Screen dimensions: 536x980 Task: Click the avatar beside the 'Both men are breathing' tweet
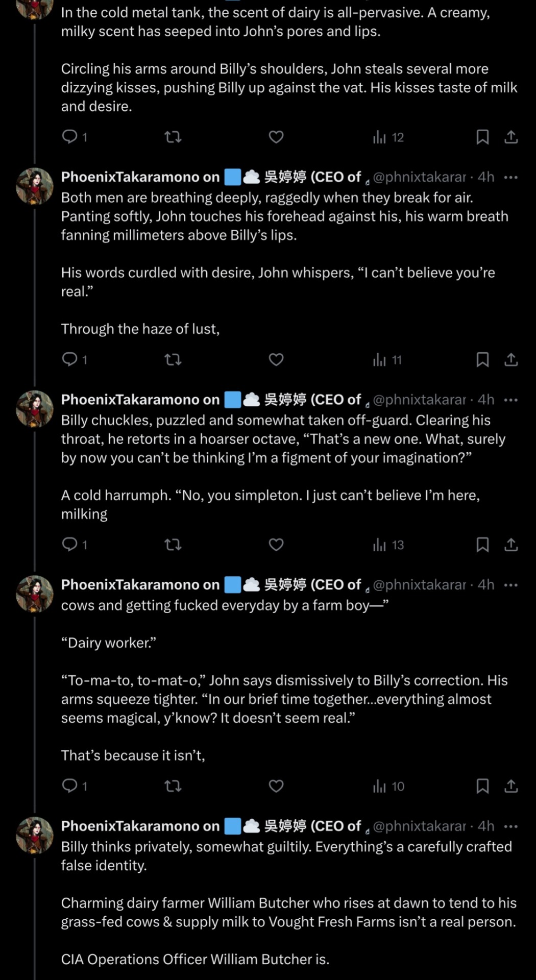coord(35,186)
